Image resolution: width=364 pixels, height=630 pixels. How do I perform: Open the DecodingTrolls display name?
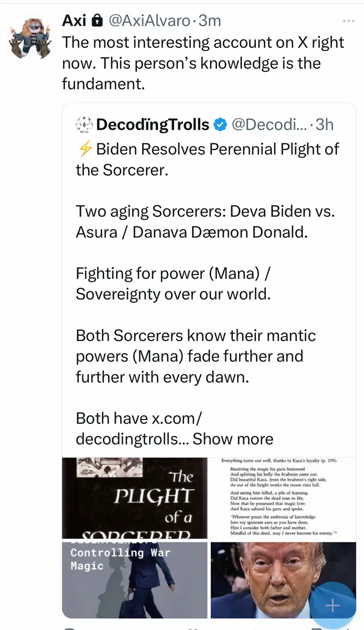tap(153, 124)
